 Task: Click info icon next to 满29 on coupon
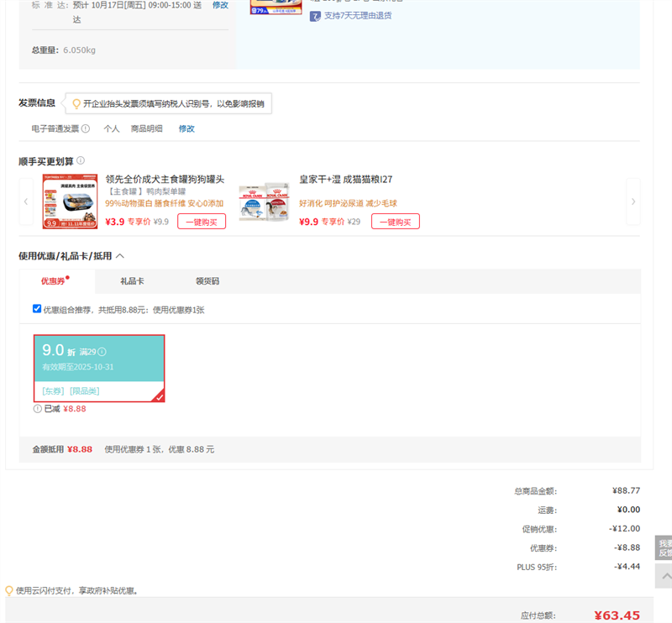(x=102, y=352)
